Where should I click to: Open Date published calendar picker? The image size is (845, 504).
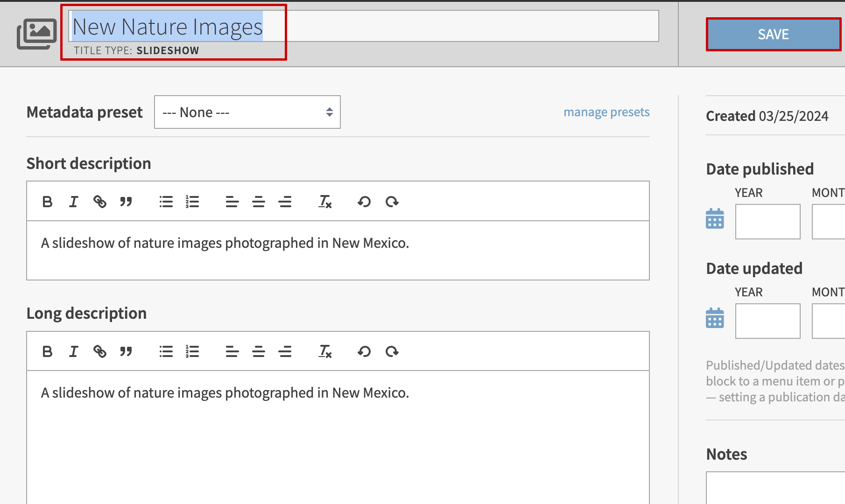coord(715,219)
